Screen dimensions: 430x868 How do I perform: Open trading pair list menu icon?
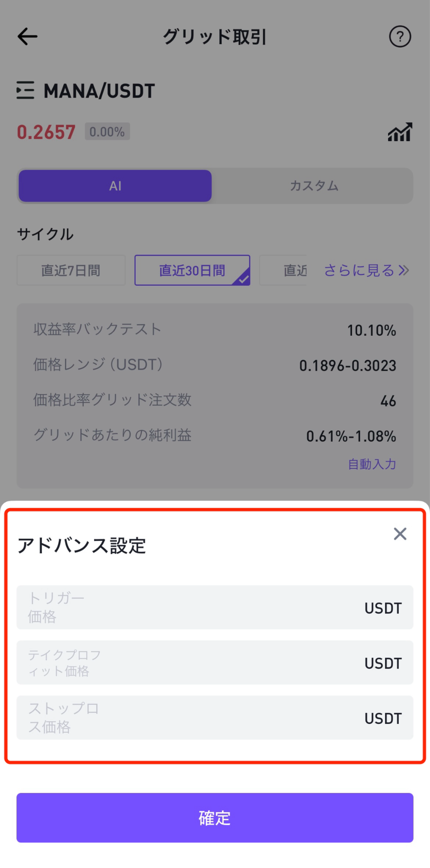(x=25, y=90)
